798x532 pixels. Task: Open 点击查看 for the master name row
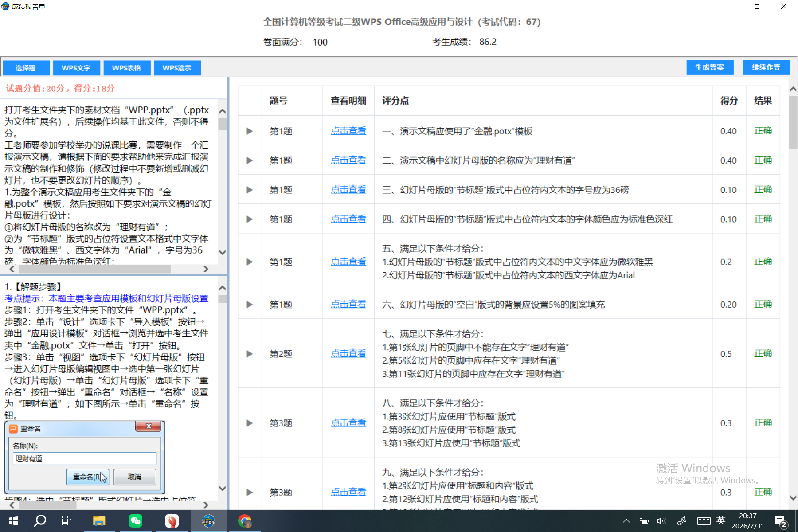pos(348,160)
